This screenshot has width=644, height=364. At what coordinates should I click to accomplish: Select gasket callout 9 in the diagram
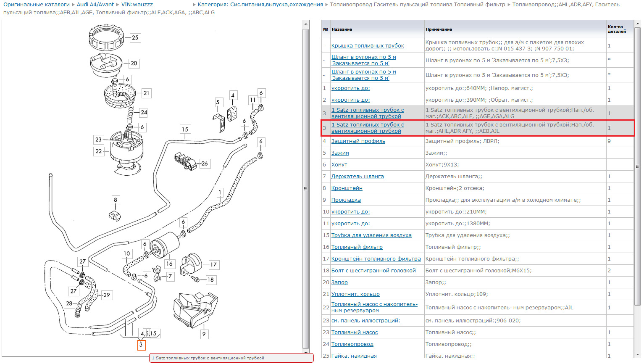204,334
